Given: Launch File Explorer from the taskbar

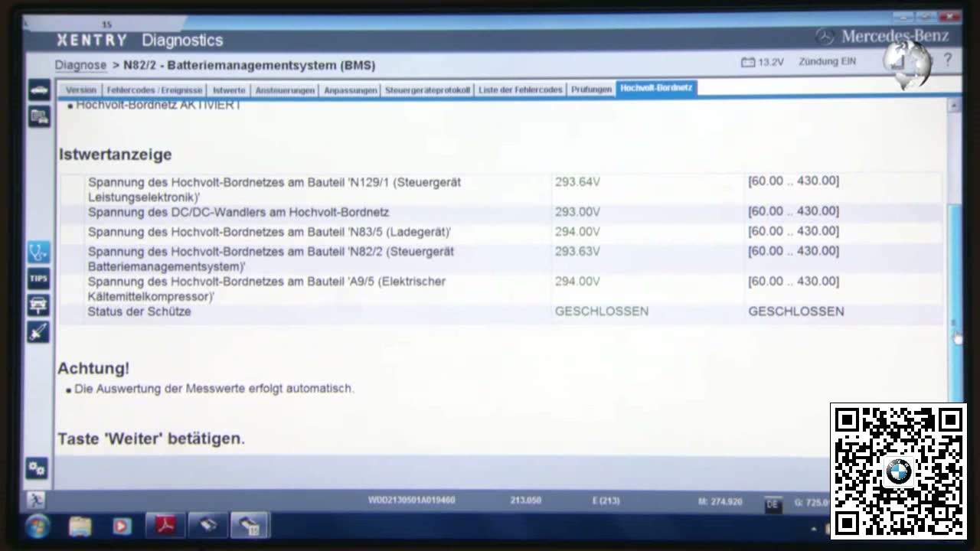Looking at the screenshot, I should [x=80, y=526].
